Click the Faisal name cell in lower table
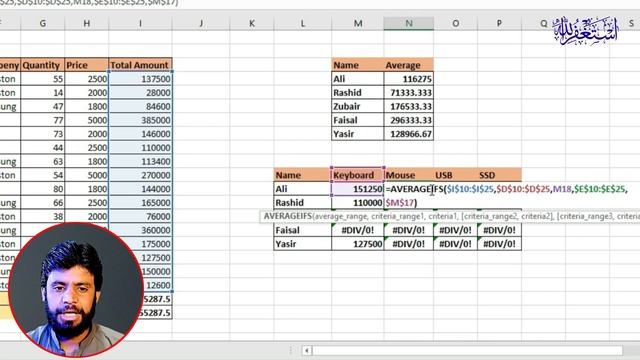The width and height of the screenshot is (640, 360). (302, 230)
